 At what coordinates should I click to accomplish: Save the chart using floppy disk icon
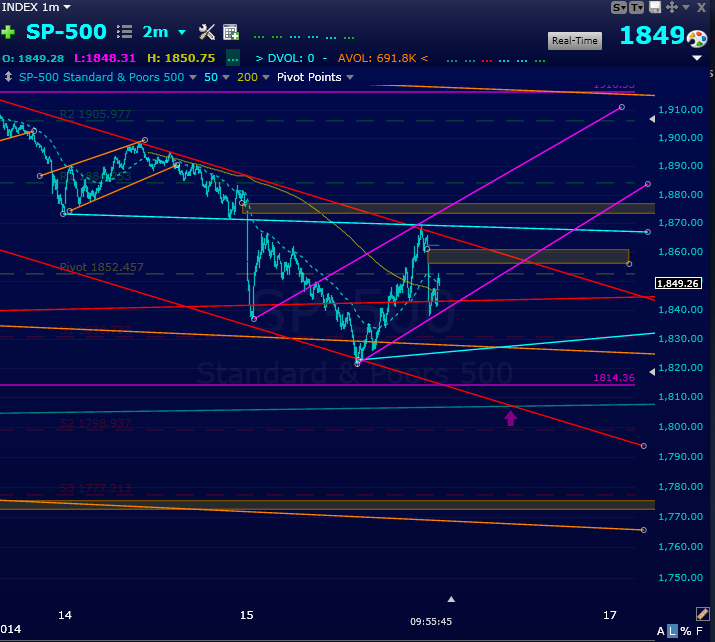pyautogui.click(x=655, y=7)
